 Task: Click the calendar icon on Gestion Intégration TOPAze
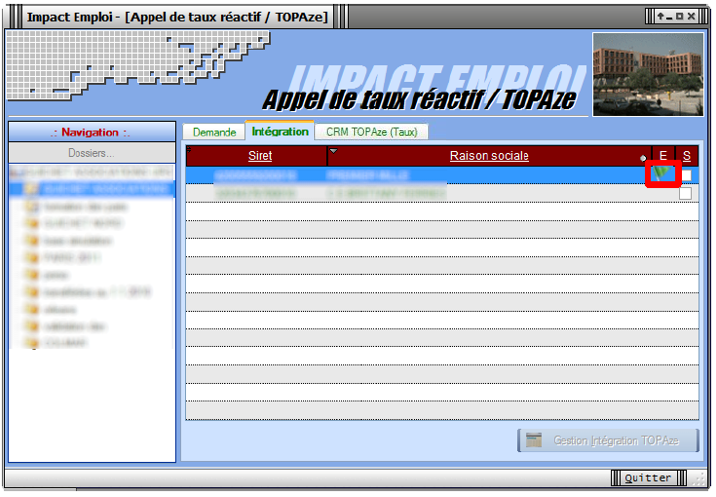tap(534, 440)
